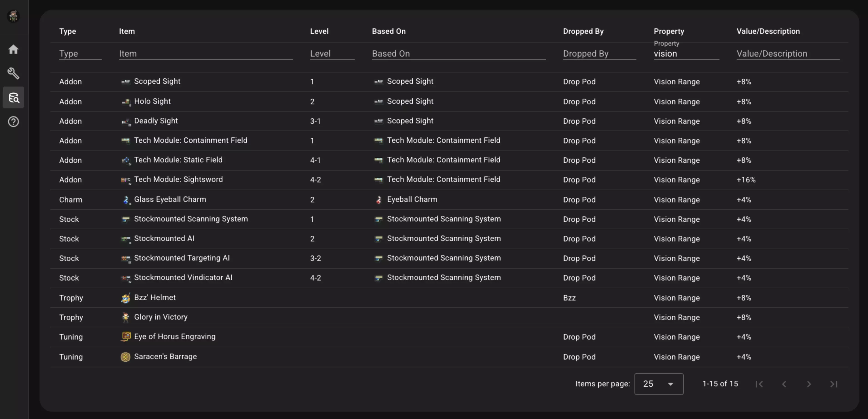Open the wrench tools sidebar icon
The height and width of the screenshot is (419, 868).
point(13,73)
